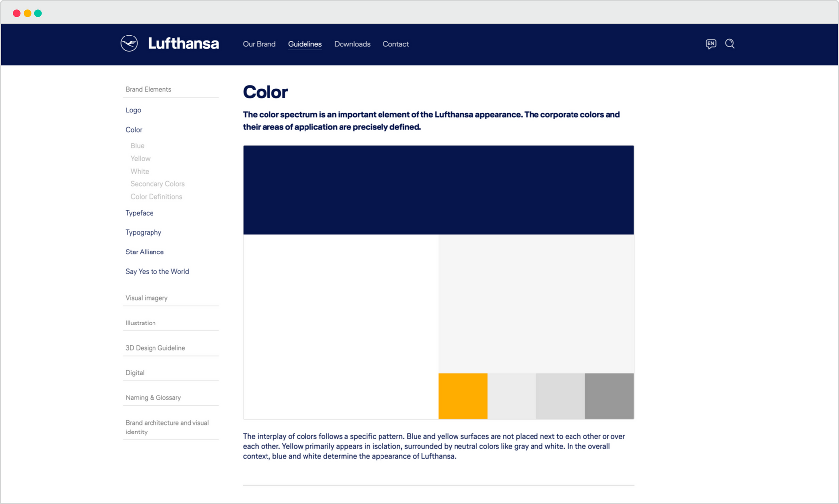
Task: Click the large white color area
Action: (341, 326)
